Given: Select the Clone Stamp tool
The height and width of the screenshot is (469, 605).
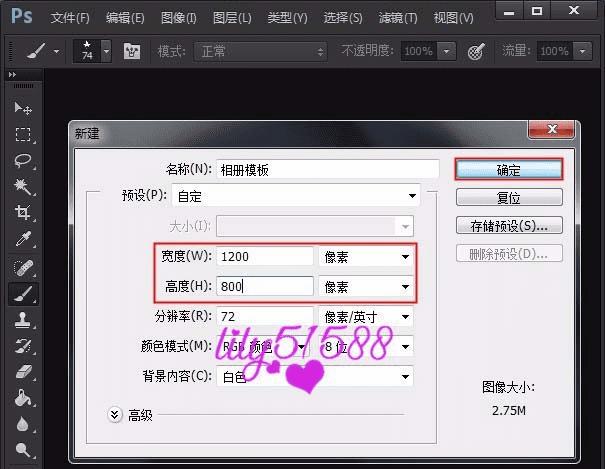Looking at the screenshot, I should coord(23,320).
